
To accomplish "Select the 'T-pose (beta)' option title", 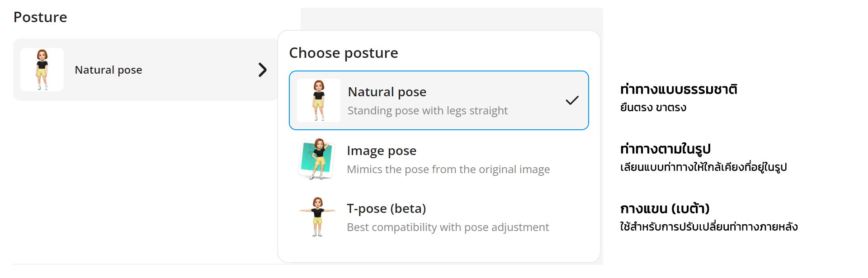I will [x=387, y=208].
